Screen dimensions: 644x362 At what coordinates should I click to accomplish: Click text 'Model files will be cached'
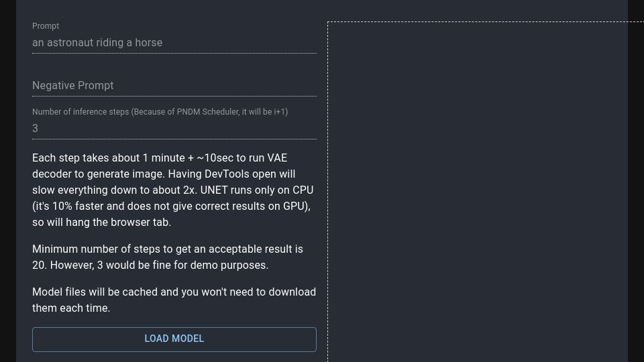[x=95, y=292]
